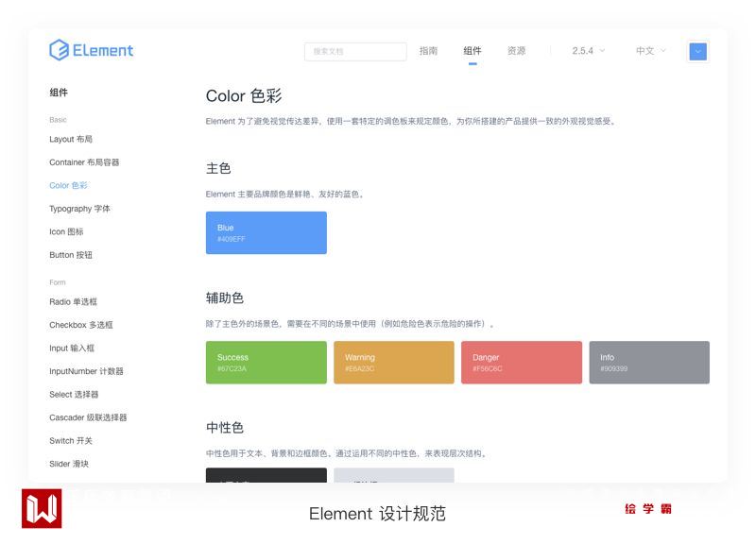Image resolution: width=756 pixels, height=544 pixels.
Task: Open Icon 图标 page
Action: tap(66, 231)
